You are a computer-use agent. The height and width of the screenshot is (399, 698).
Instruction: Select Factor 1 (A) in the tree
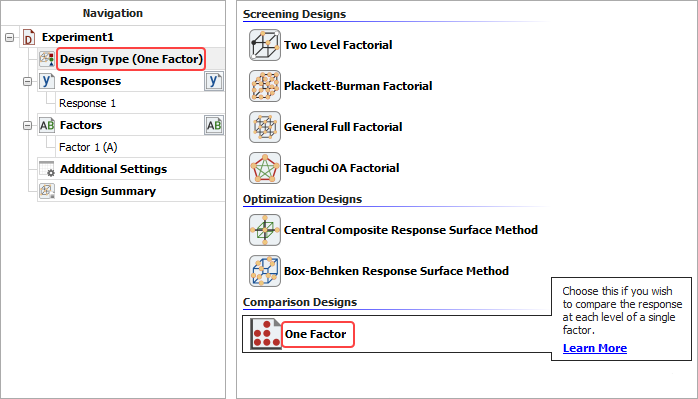88,147
